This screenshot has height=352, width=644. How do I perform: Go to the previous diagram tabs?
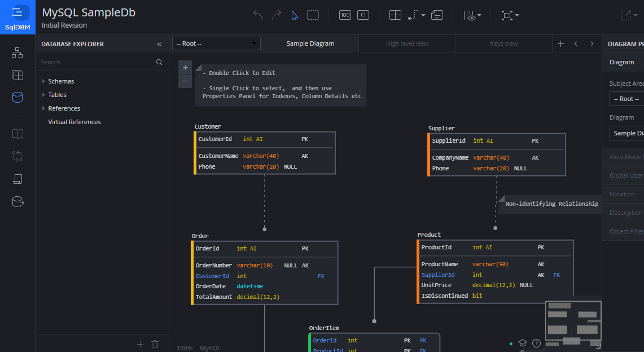[x=576, y=43]
